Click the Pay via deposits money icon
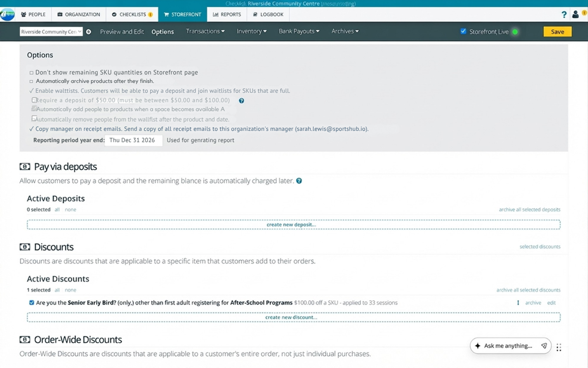The width and height of the screenshot is (588, 368). (25, 167)
